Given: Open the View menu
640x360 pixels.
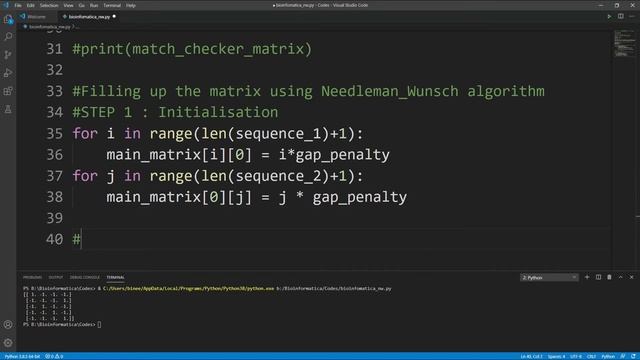Looking at the screenshot, I should tap(69, 5).
